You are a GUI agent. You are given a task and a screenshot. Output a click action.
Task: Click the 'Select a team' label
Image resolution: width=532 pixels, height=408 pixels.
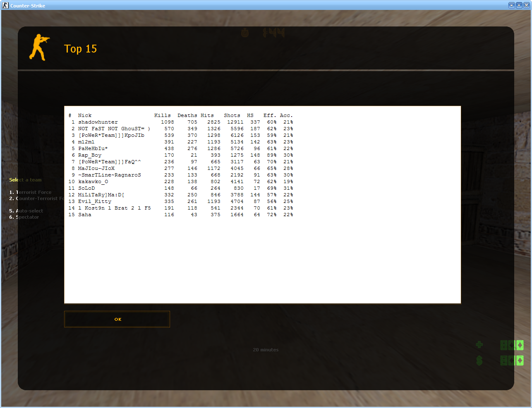[25, 180]
